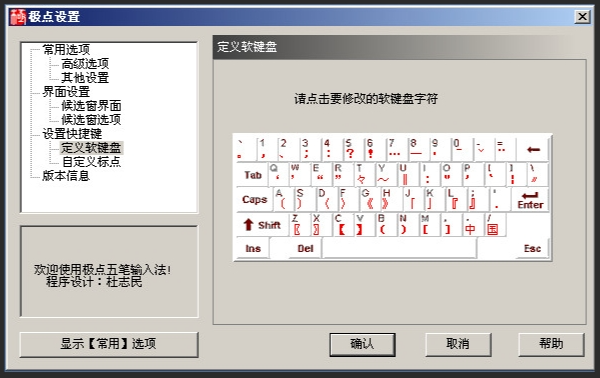Select 界面设置 tree node
Viewport: 600px width, 378px height.
point(66,92)
